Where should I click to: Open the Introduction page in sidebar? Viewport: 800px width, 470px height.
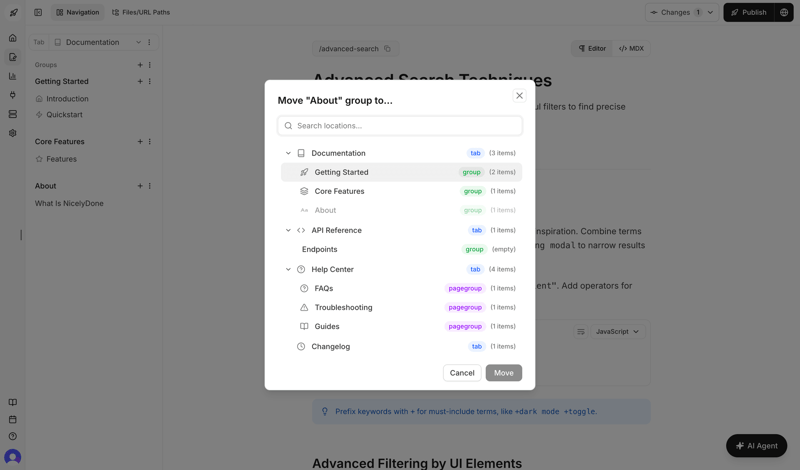[67, 99]
